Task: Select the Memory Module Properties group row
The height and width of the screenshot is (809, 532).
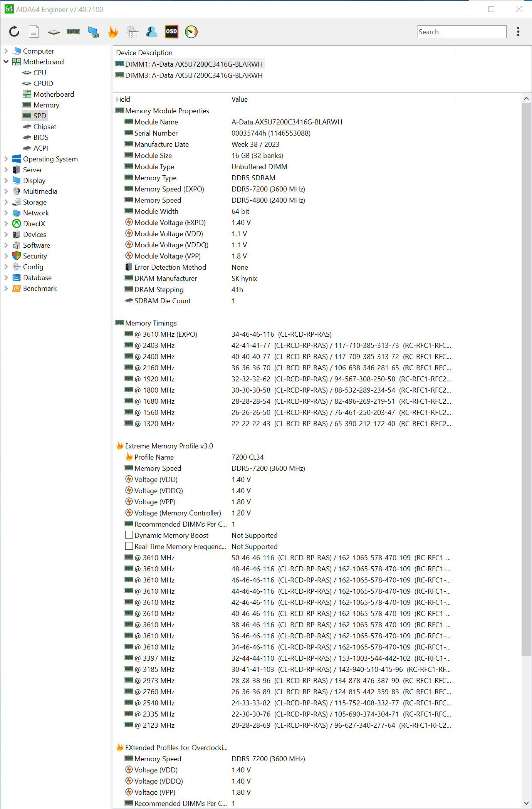Action: click(283, 111)
